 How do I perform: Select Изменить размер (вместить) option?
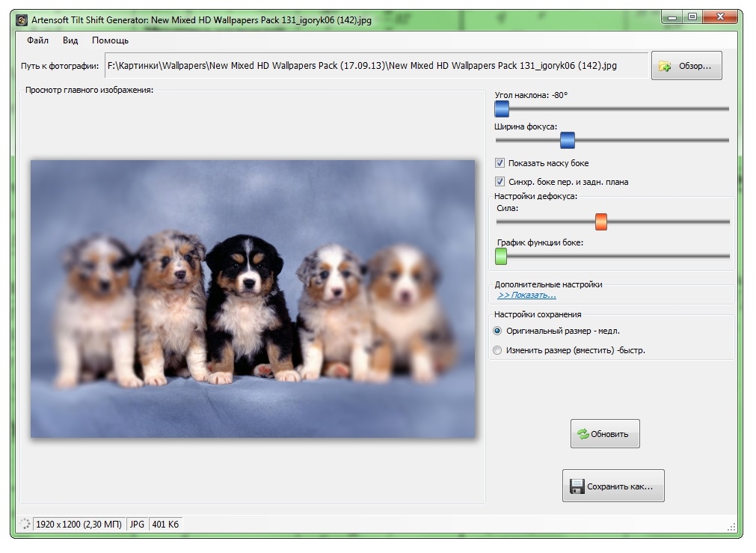click(498, 350)
